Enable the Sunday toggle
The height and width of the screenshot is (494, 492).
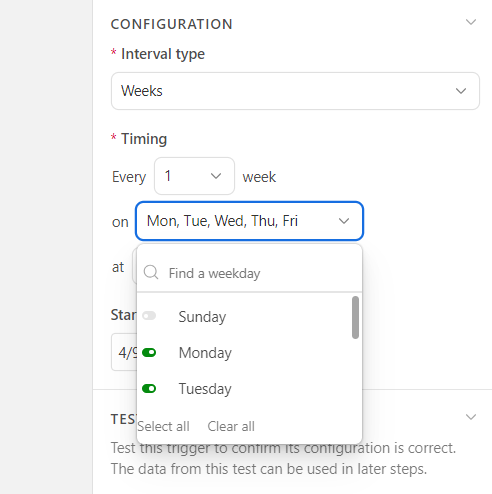[149, 316]
